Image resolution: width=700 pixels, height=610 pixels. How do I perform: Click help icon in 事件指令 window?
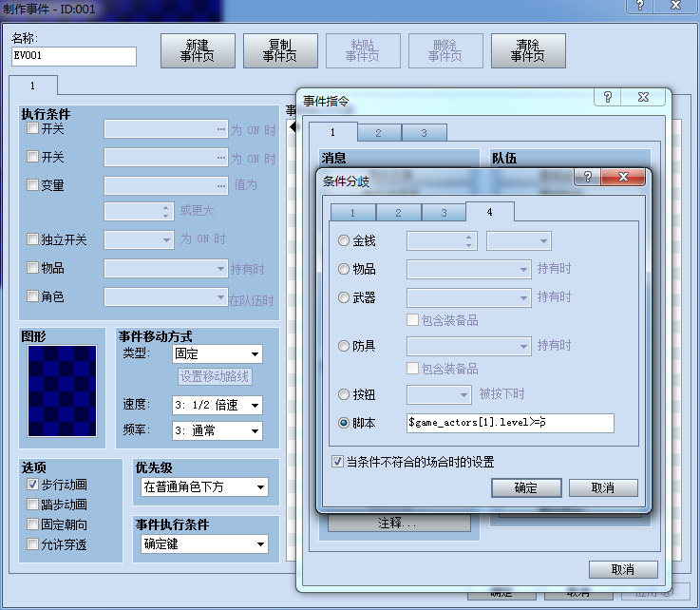coord(608,97)
